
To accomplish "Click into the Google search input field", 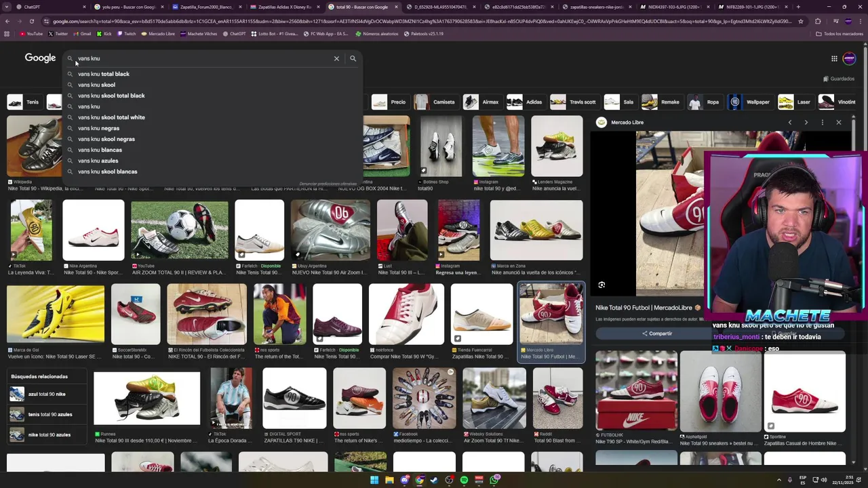I will pos(203,58).
